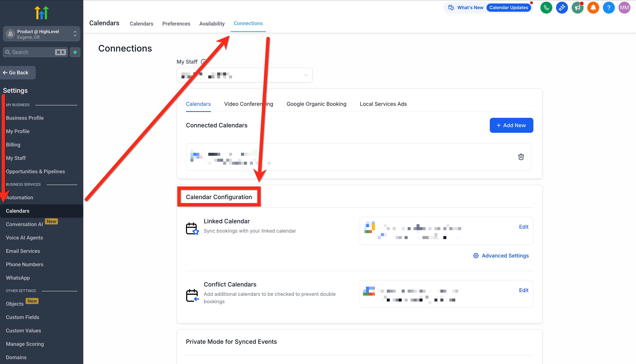Screen dimensions: 636x364
Task: Open the orange bell notifications icon
Action: tap(593, 7)
